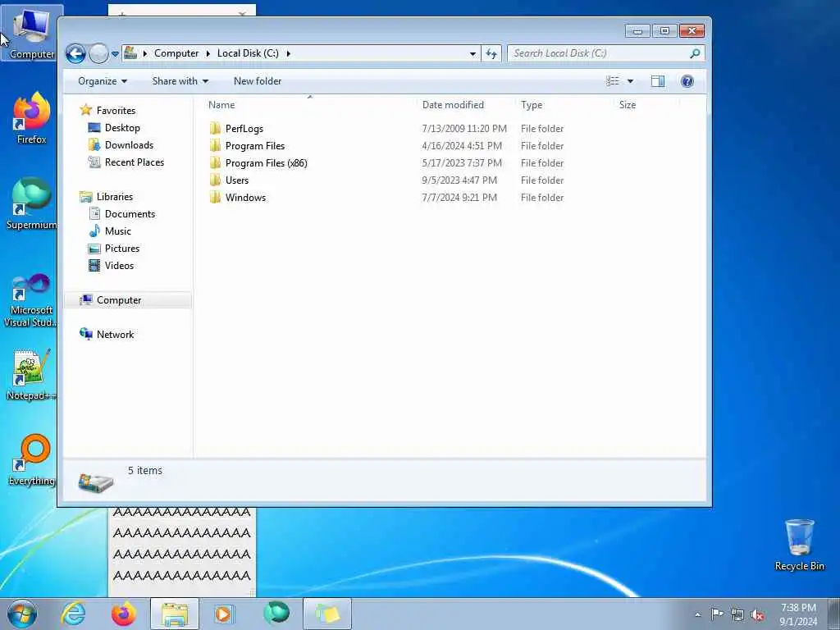The width and height of the screenshot is (840, 630).
Task: Open the Documents library
Action: [x=130, y=214]
